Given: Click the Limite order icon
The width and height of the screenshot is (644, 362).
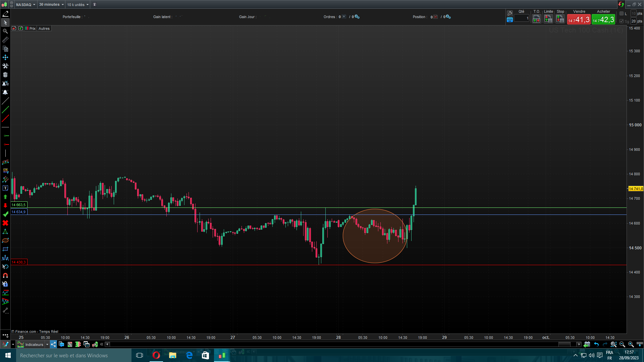Looking at the screenshot, I should point(548,19).
